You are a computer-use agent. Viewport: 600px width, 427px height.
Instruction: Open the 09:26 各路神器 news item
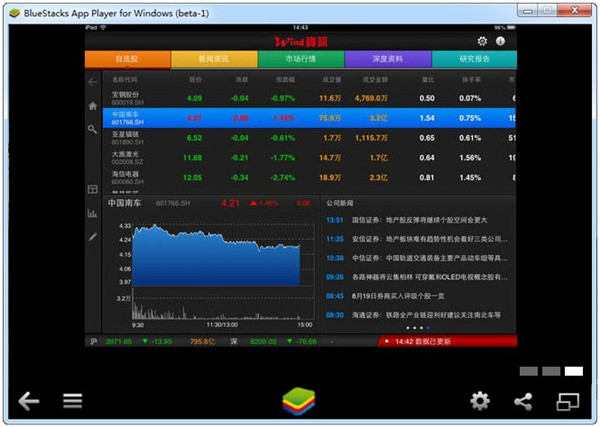[417, 277]
